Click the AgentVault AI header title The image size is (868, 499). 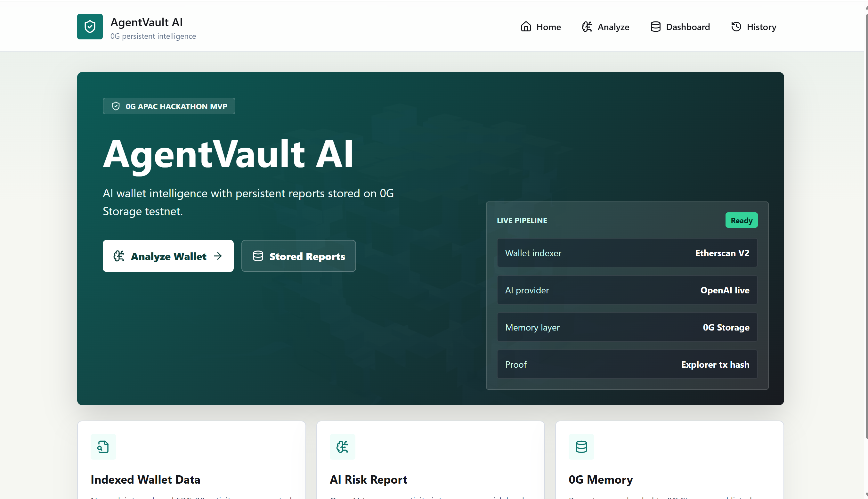pyautogui.click(x=146, y=22)
